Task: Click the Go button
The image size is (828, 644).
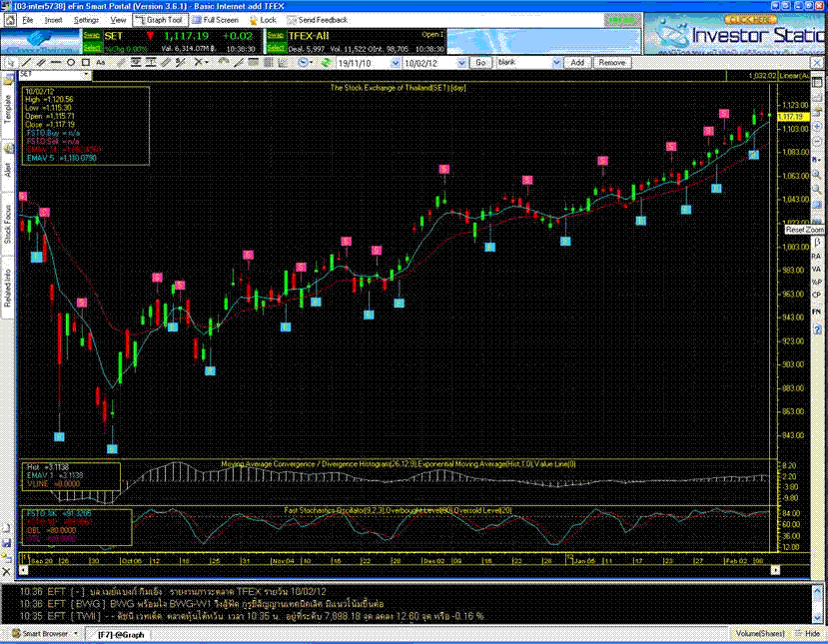Action: coord(480,63)
